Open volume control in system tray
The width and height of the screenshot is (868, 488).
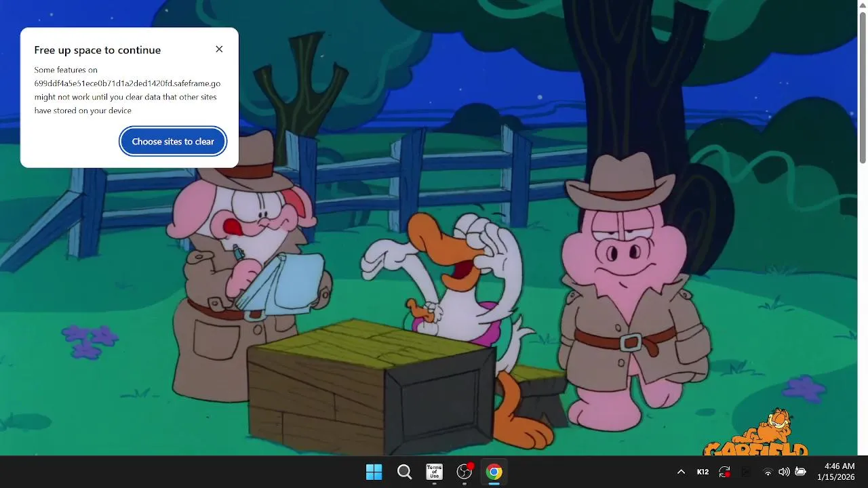784,472
